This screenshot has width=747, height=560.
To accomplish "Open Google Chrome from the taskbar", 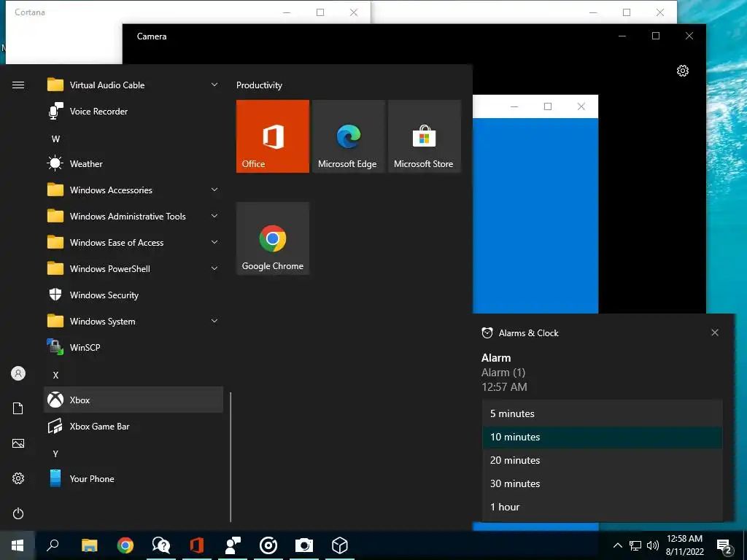I will click(x=125, y=545).
